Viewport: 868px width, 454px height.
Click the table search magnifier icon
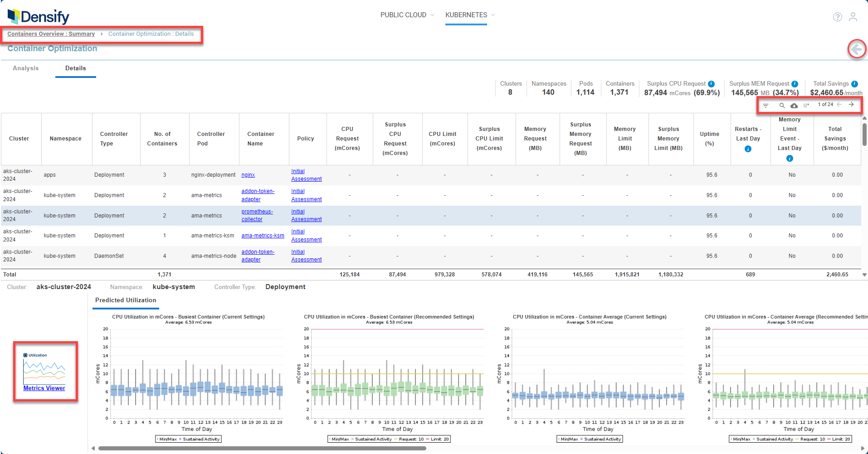[x=782, y=105]
